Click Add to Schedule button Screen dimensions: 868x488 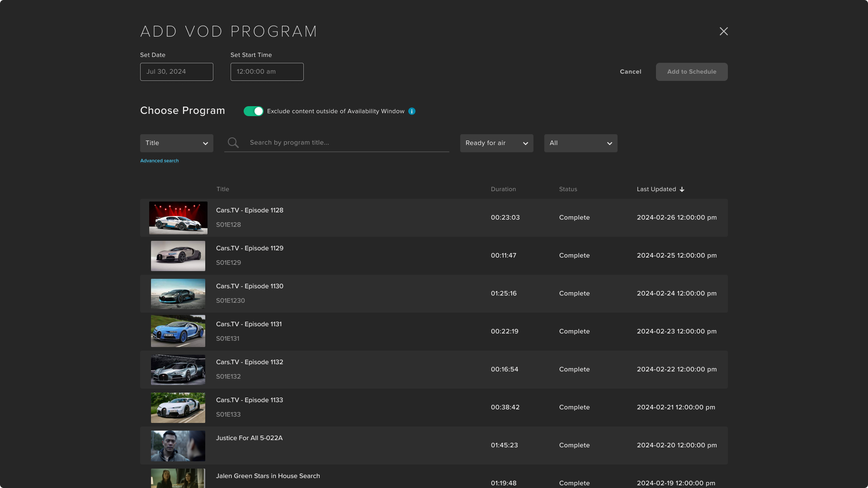click(692, 72)
